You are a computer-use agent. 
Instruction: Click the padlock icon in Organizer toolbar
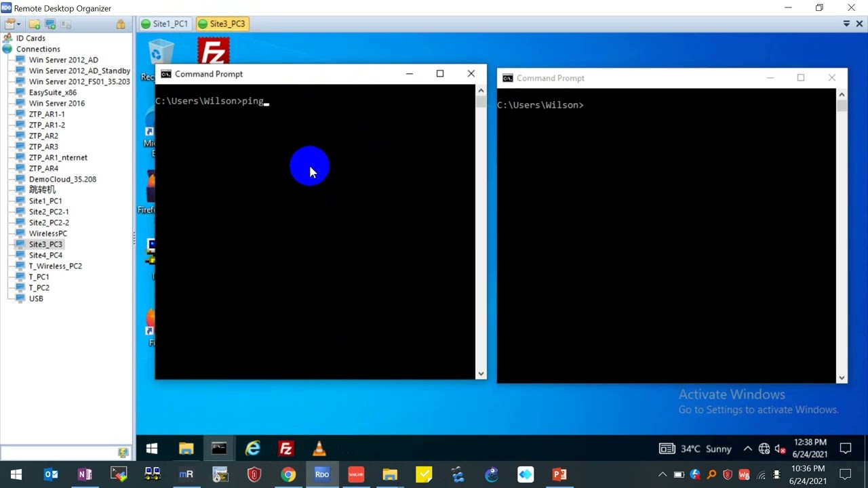(121, 24)
